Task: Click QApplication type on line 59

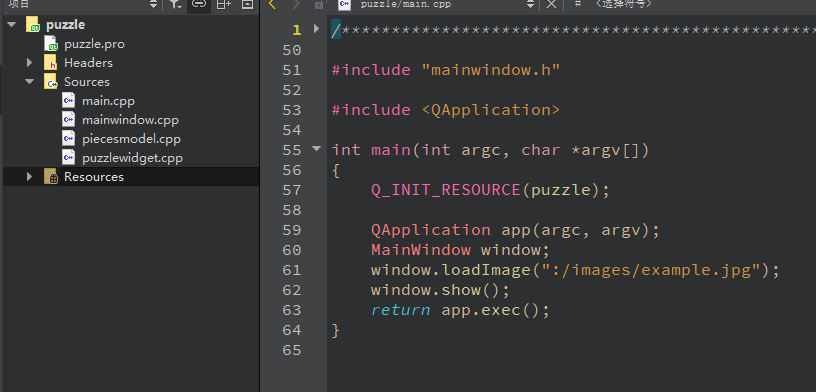Action: (431, 230)
